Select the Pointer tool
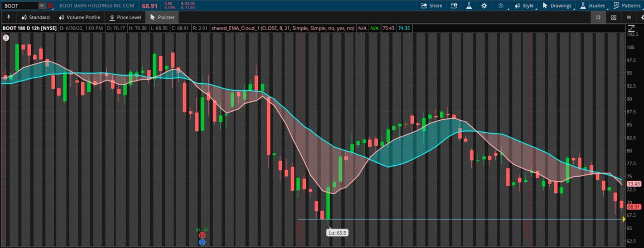 tap(163, 17)
